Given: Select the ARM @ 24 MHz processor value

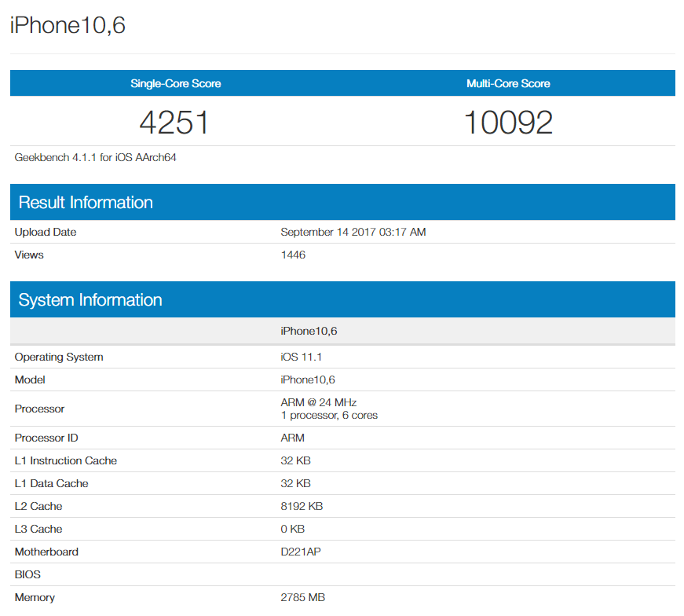Looking at the screenshot, I should [319, 402].
